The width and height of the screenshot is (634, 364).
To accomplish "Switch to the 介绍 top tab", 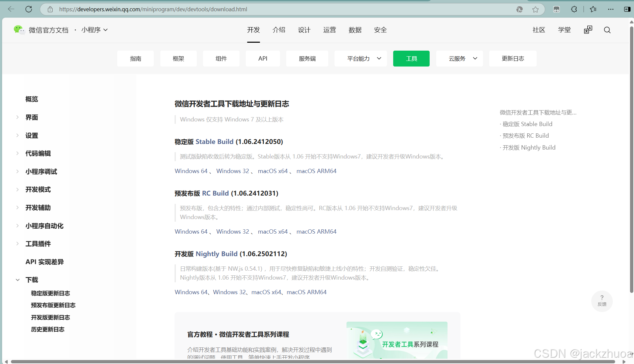I will tap(279, 30).
